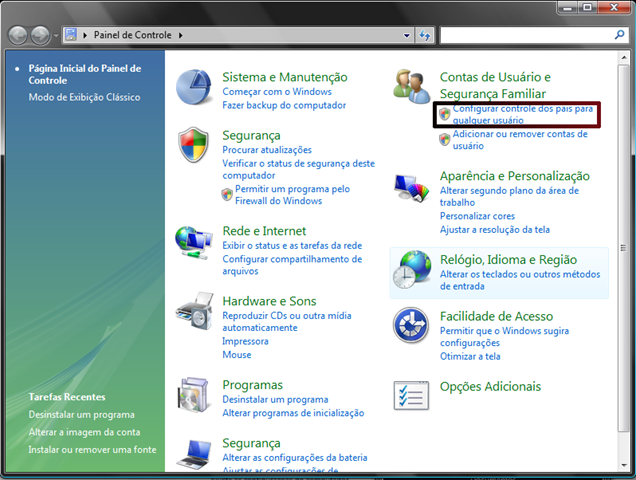636x480 pixels.
Task: Open Alterar os teclados ou outros métodos de entrada
Action: coord(520,280)
